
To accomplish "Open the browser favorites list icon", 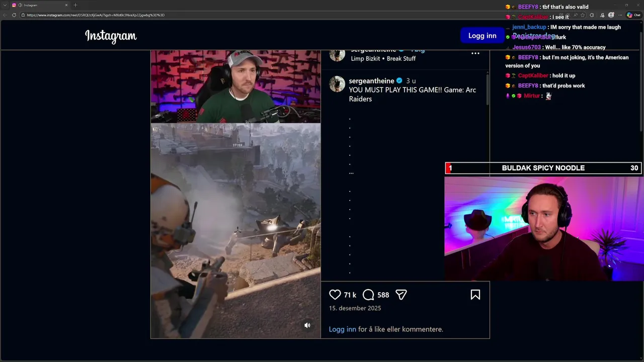I will pos(602,15).
